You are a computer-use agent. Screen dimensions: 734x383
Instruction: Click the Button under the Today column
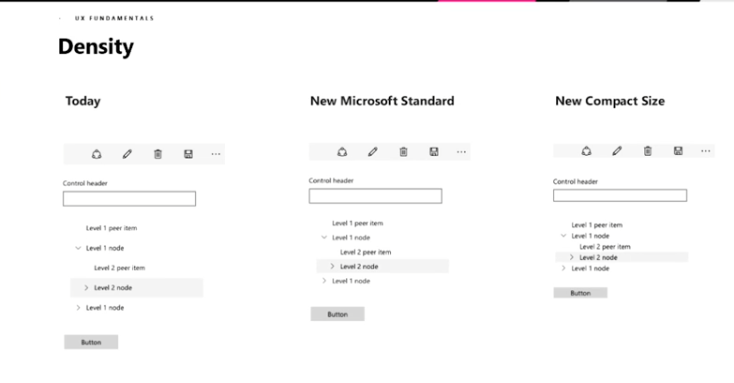pos(91,342)
